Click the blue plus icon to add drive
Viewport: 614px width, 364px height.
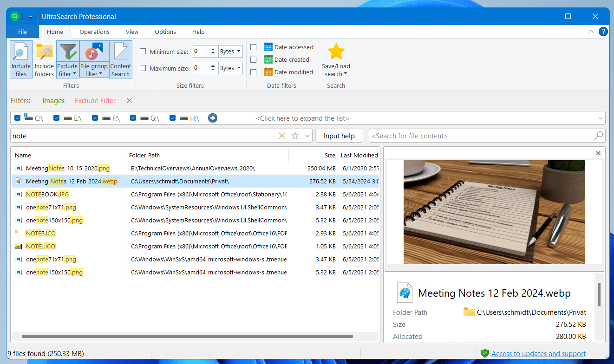pos(213,118)
